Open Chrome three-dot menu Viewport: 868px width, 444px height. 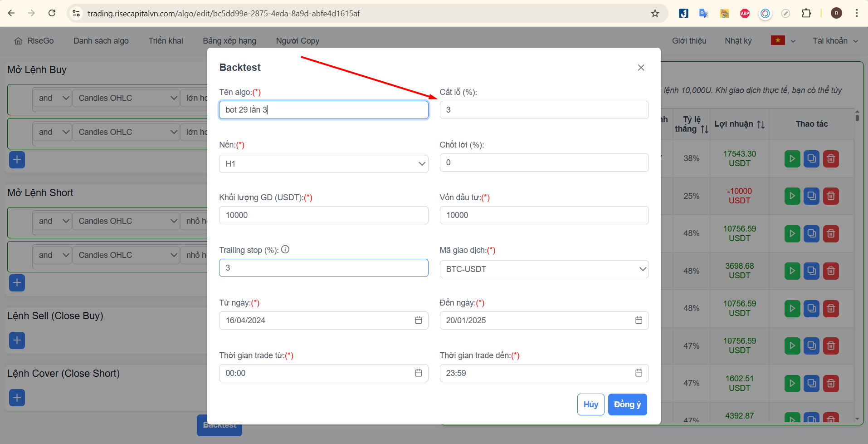coord(857,13)
